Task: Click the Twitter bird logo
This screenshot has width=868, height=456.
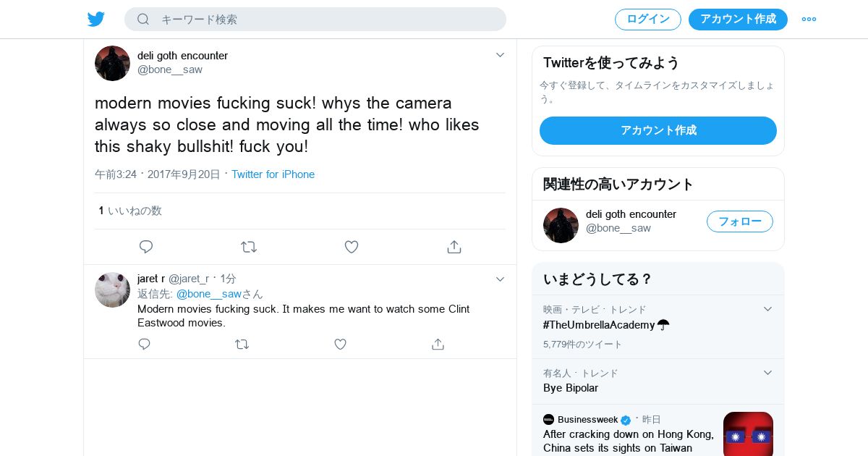Action: tap(96, 20)
